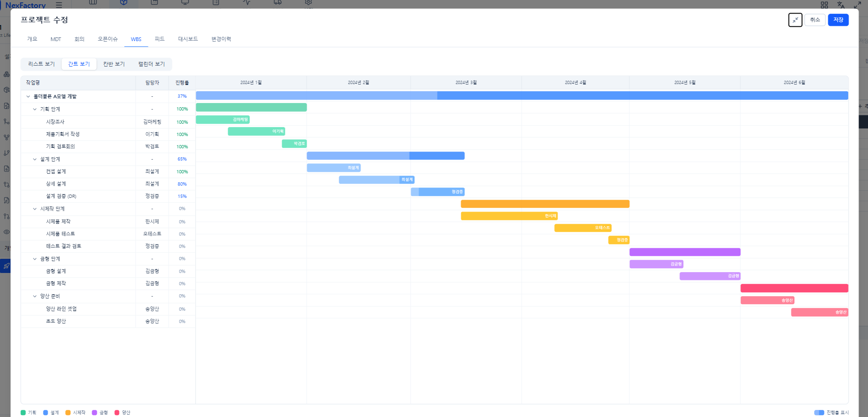868x417 pixels.
Task: Click the 2024년 3월 month header
Action: [466, 83]
